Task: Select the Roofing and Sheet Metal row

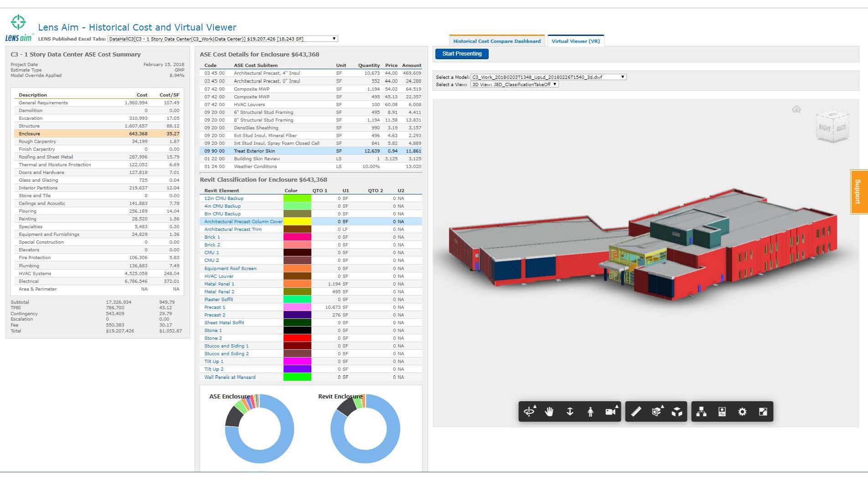Action: [98, 157]
